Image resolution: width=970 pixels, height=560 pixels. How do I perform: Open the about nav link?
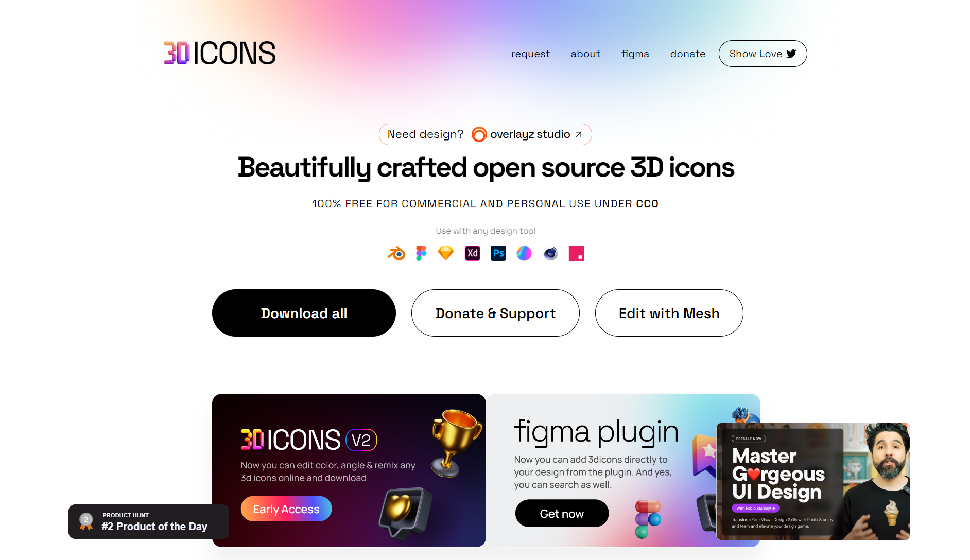coord(585,54)
